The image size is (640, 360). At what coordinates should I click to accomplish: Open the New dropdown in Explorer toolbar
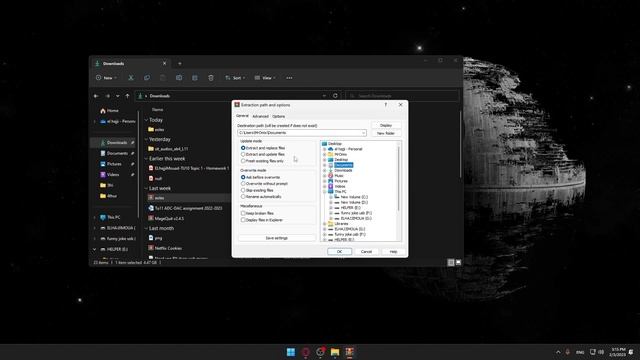tap(107, 78)
